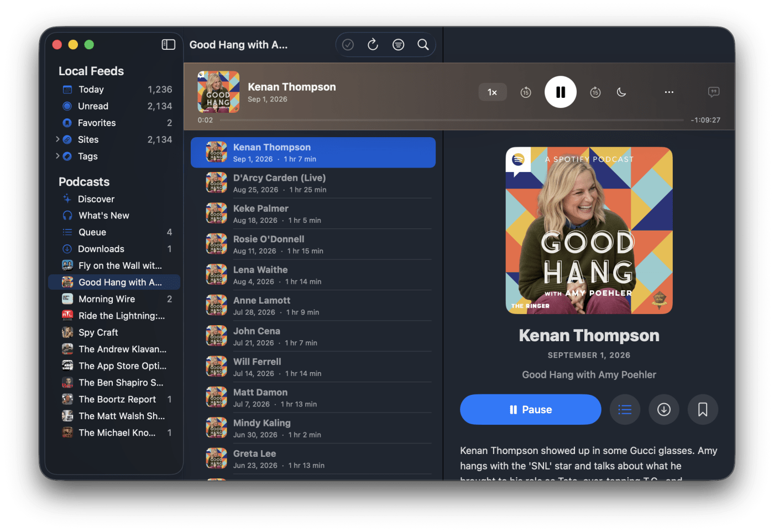This screenshot has height=532, width=774.
Task: Expand the Tags group
Action: [x=57, y=157]
